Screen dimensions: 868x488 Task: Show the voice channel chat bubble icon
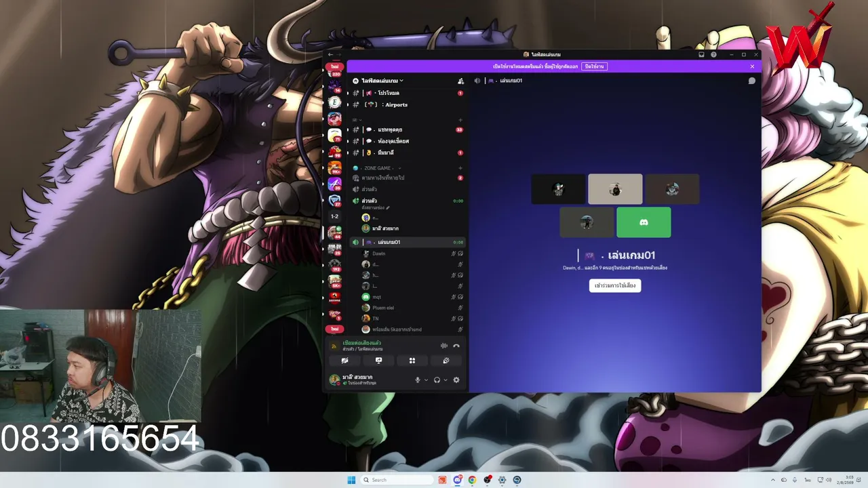pos(752,81)
